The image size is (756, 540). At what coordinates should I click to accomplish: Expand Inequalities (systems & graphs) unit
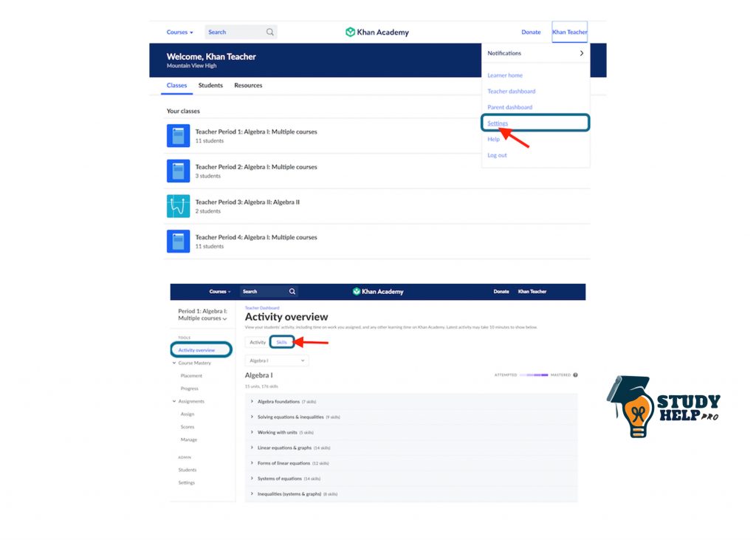[252, 494]
